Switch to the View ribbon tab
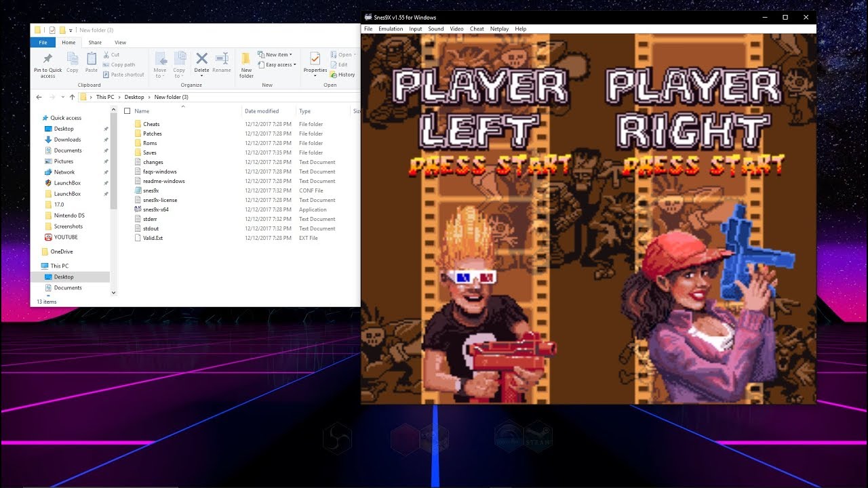This screenshot has width=868, height=488. 120,42
